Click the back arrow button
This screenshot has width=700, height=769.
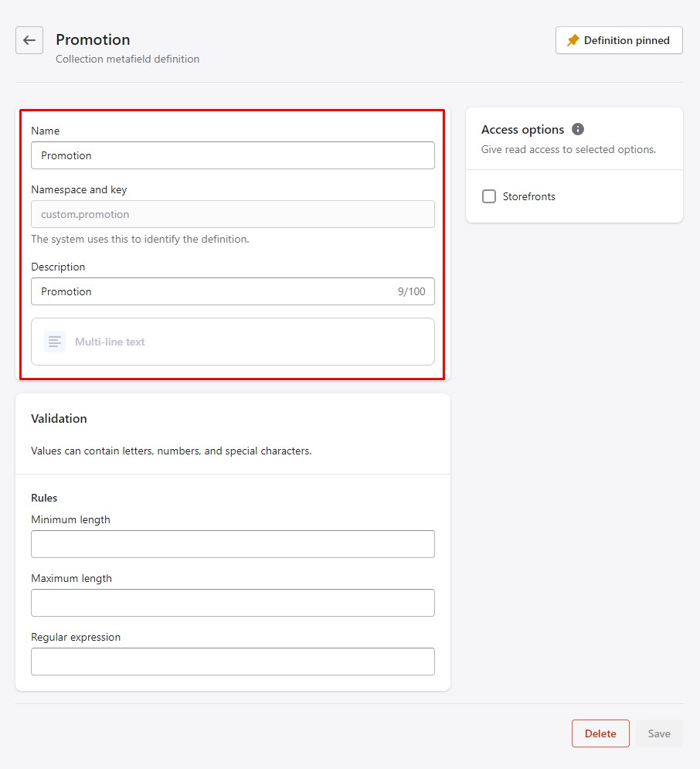(29, 40)
